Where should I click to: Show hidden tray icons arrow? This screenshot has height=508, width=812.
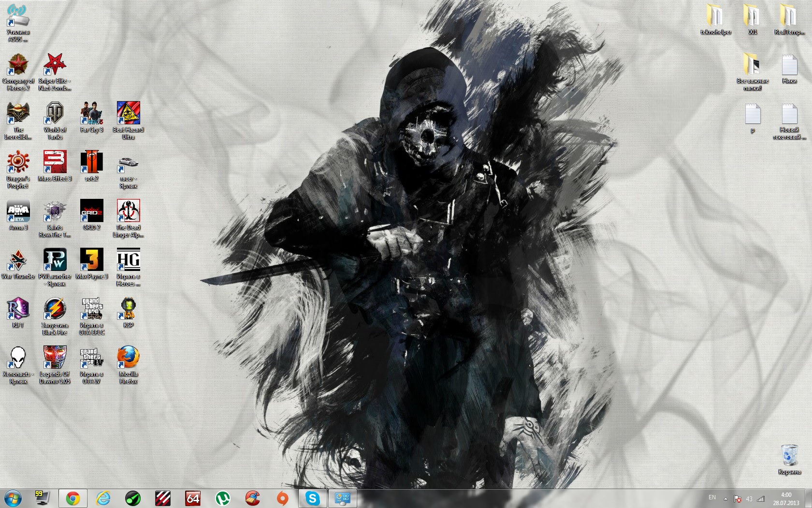725,498
